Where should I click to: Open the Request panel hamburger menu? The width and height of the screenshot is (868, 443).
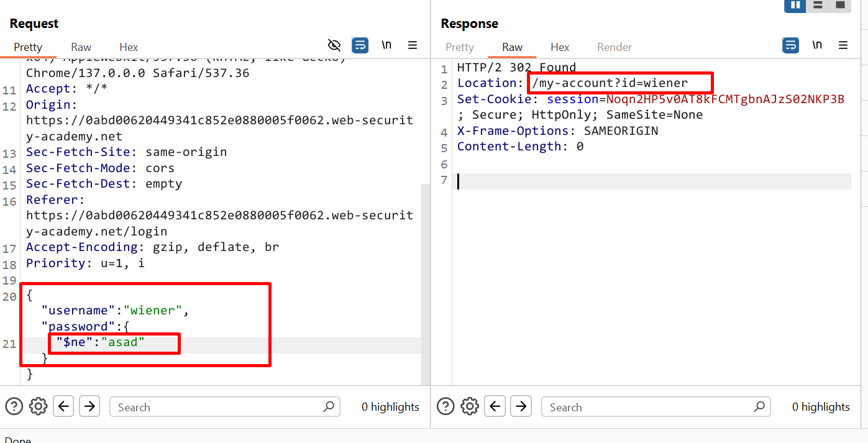413,45
